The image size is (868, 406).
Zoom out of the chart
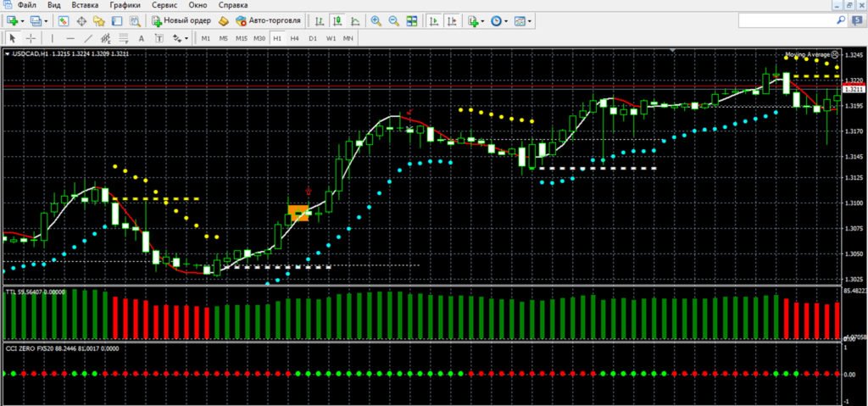click(393, 21)
